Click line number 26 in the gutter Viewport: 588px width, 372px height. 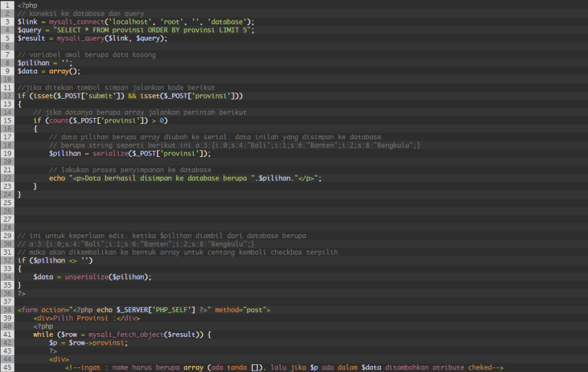[8, 210]
